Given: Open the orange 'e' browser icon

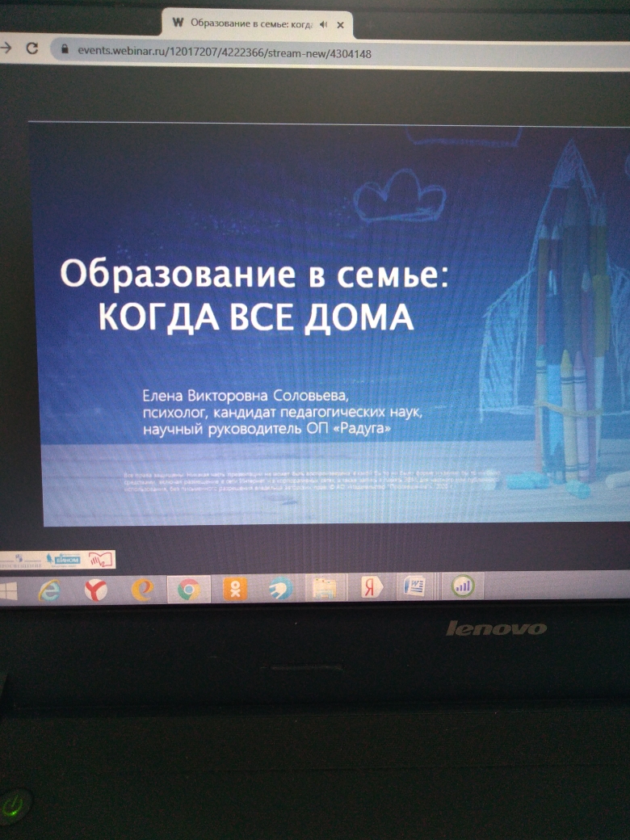Looking at the screenshot, I should (142, 590).
